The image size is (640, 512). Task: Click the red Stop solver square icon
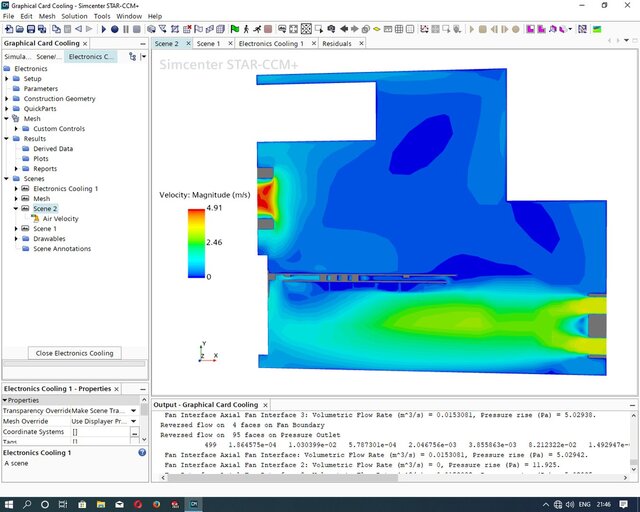pyautogui.click(x=268, y=29)
